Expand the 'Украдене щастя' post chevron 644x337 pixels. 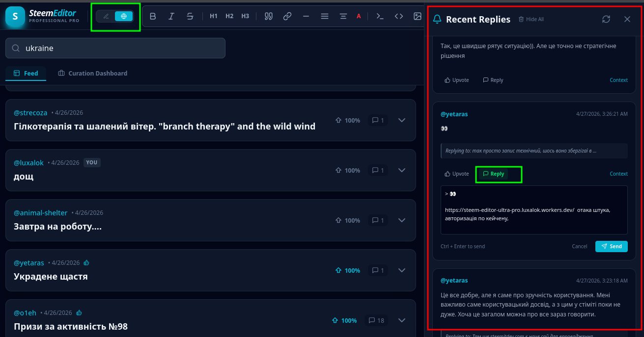point(401,270)
